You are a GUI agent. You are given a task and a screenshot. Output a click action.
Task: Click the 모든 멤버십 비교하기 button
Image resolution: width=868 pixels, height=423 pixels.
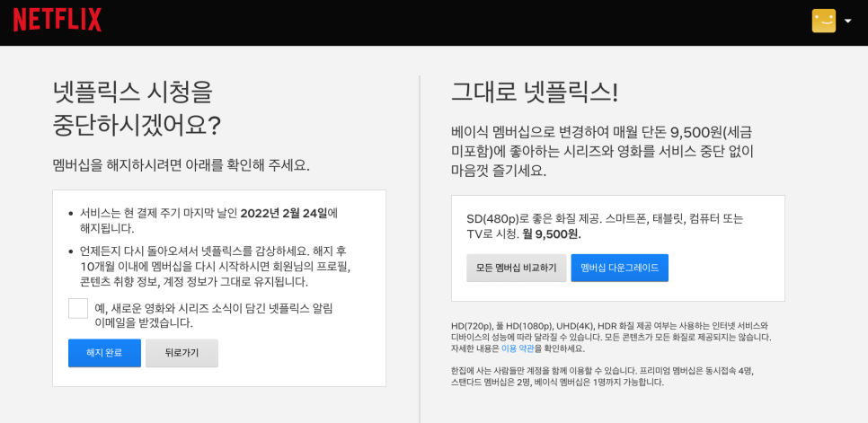click(517, 269)
